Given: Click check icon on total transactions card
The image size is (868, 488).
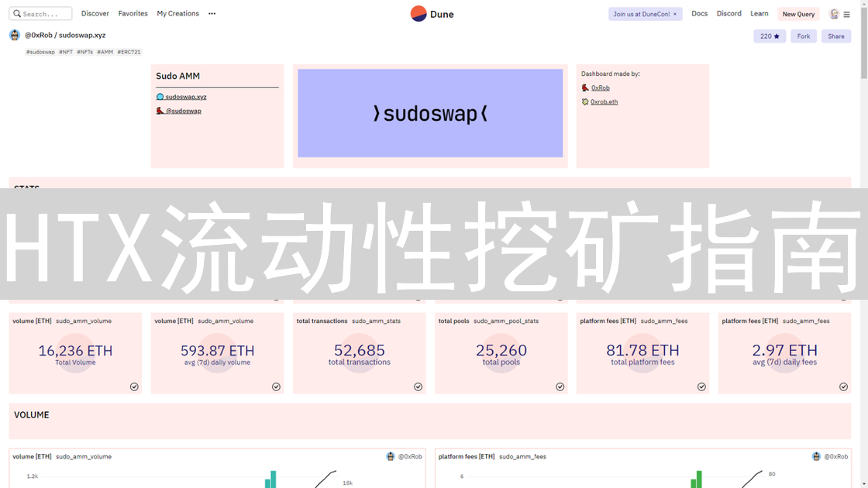Looking at the screenshot, I should pos(418,387).
